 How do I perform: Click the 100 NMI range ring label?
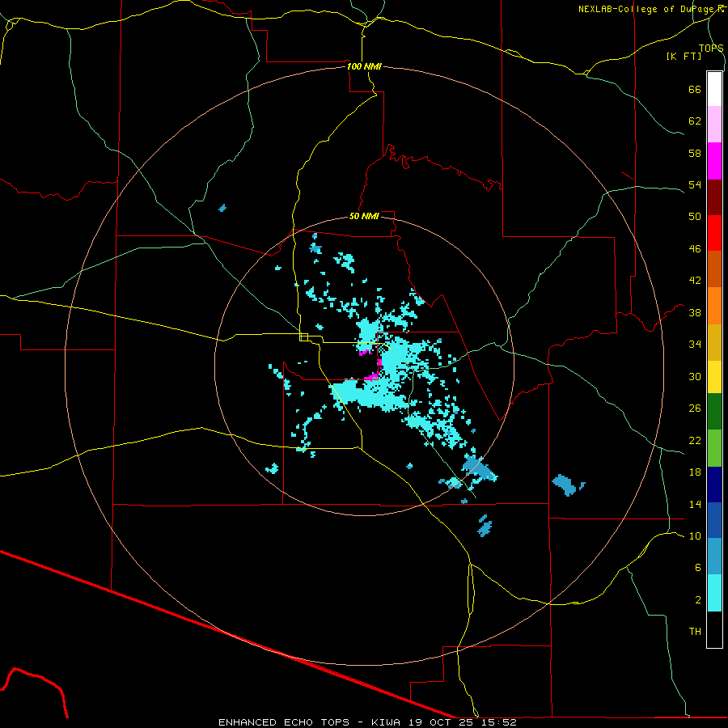tap(365, 66)
